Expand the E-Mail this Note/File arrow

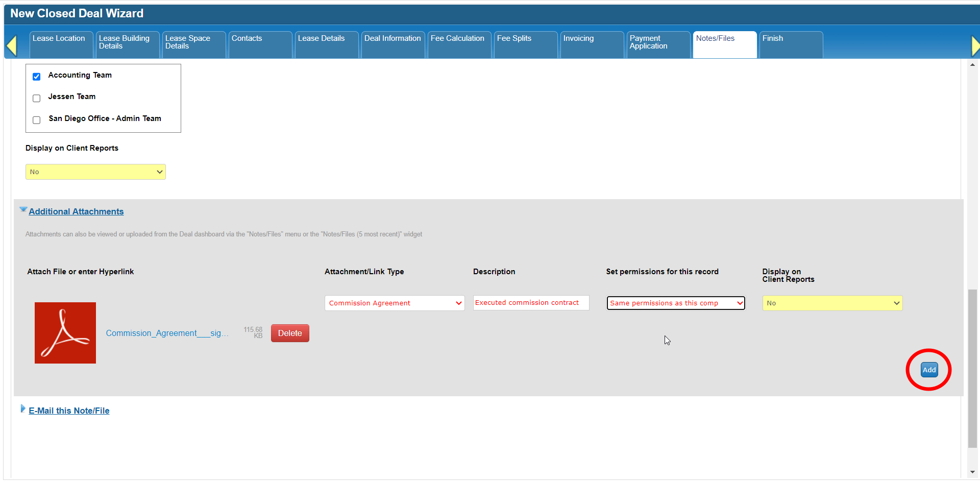[23, 409]
